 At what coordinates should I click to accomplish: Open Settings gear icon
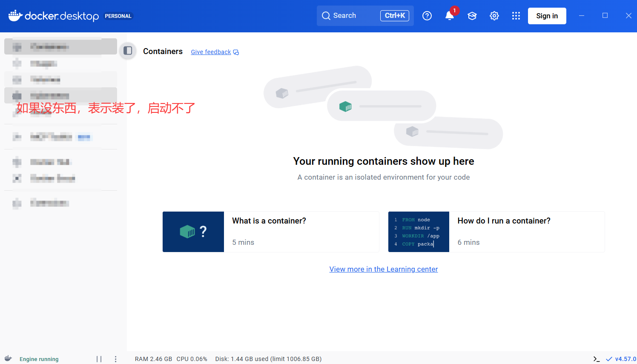tap(494, 16)
